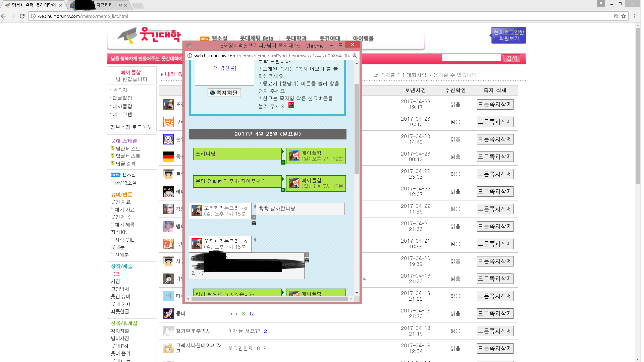644x362 pixels.
Task: Click the 검색 search button
Action: tap(511, 58)
